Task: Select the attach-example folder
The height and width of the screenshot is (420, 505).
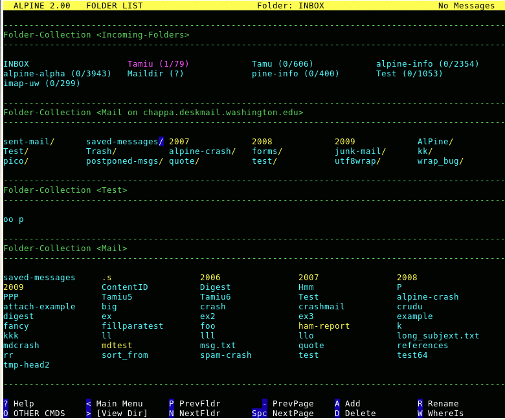Action: click(39, 306)
